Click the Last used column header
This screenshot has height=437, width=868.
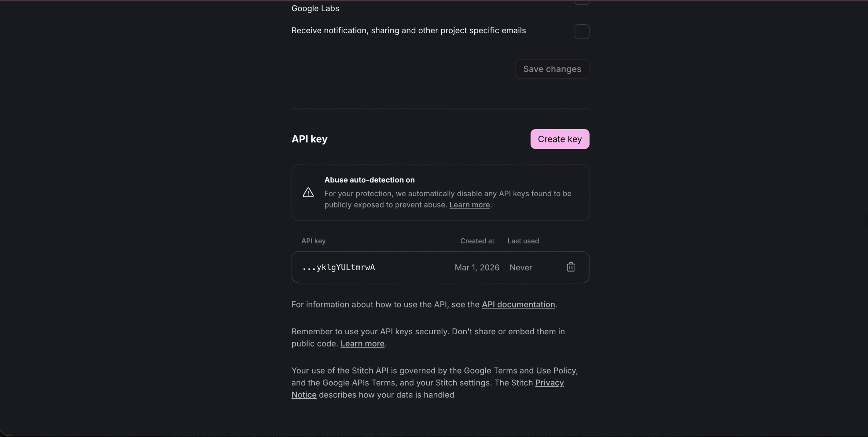click(x=523, y=241)
